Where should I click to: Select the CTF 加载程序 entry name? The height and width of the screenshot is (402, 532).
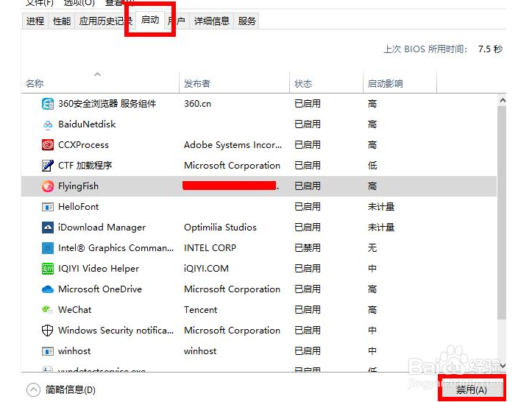[x=85, y=166]
